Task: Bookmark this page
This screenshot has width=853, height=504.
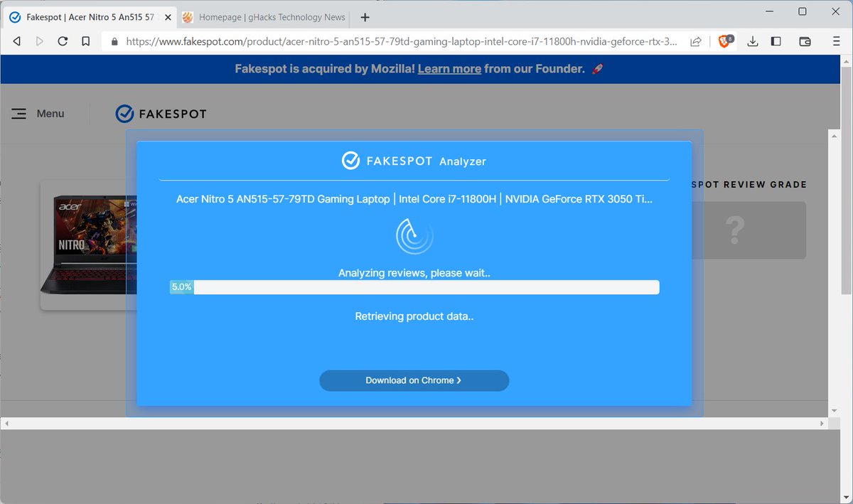Action: coord(86,41)
